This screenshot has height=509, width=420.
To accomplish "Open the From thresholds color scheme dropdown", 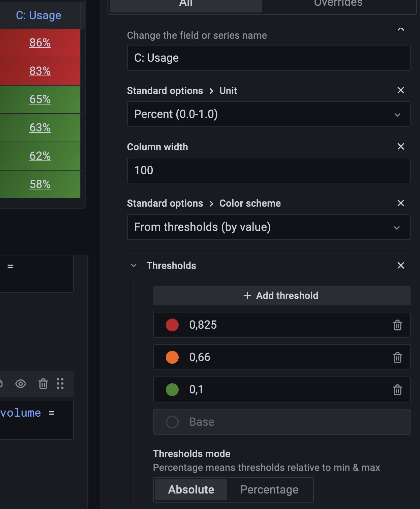I will (x=268, y=227).
